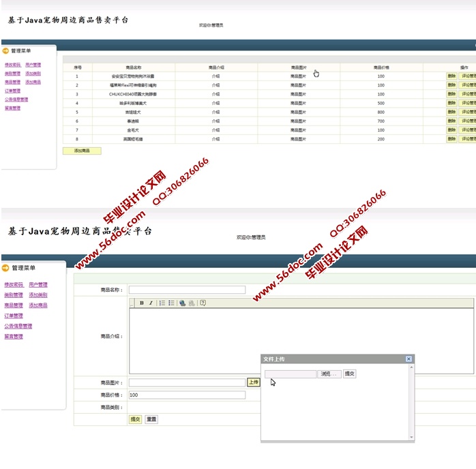Delete product row 1 with 删除

[x=451, y=76]
